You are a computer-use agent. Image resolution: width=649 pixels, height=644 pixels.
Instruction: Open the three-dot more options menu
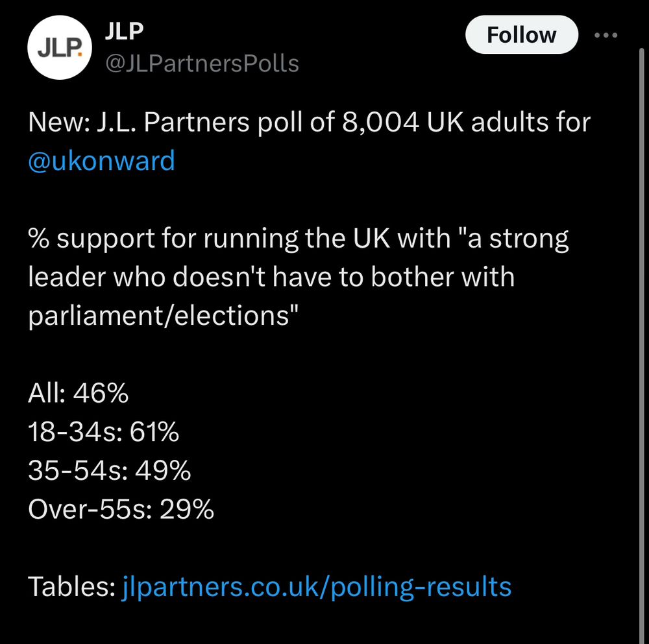[x=606, y=35]
